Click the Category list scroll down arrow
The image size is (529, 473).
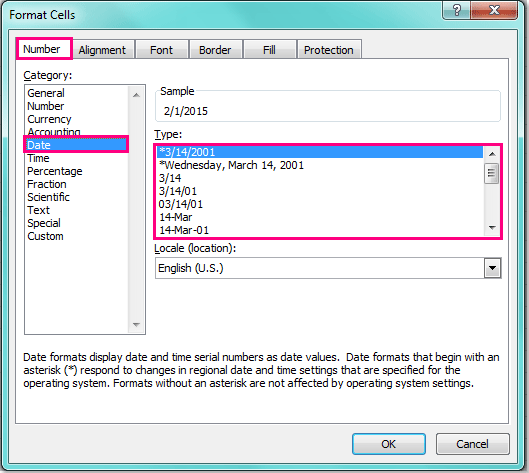[x=136, y=325]
